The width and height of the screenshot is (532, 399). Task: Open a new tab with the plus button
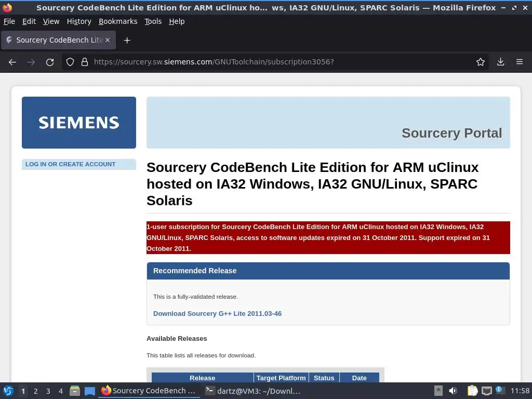[x=127, y=41]
